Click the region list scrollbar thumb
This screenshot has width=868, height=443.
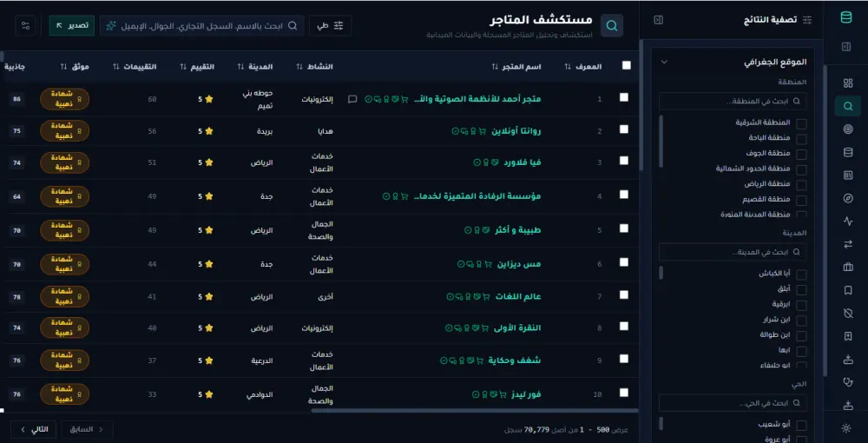click(x=661, y=142)
